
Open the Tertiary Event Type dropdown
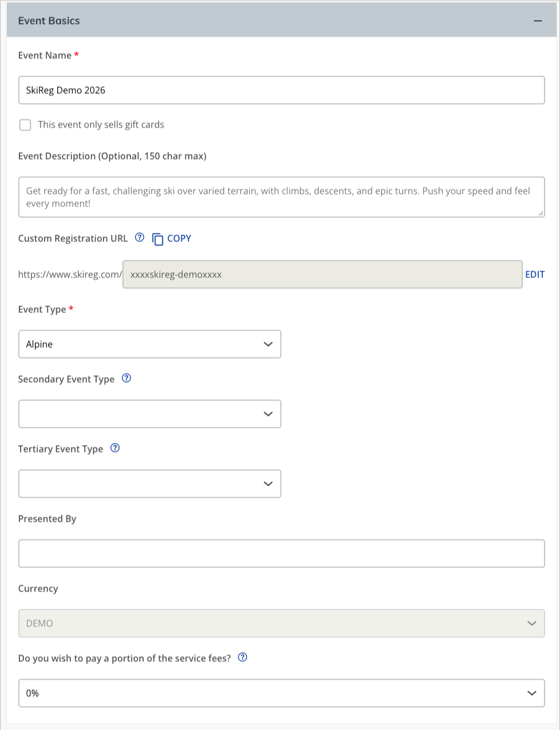coord(150,484)
